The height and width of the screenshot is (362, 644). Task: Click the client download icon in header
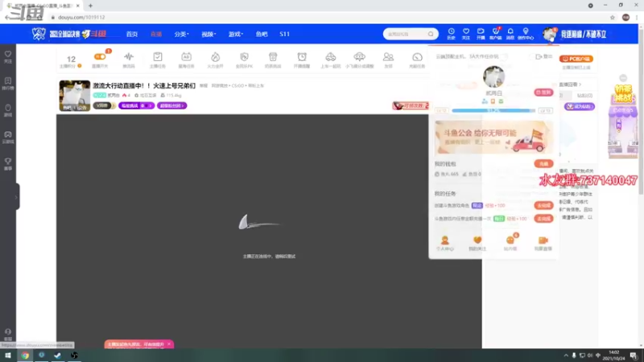pos(495,31)
